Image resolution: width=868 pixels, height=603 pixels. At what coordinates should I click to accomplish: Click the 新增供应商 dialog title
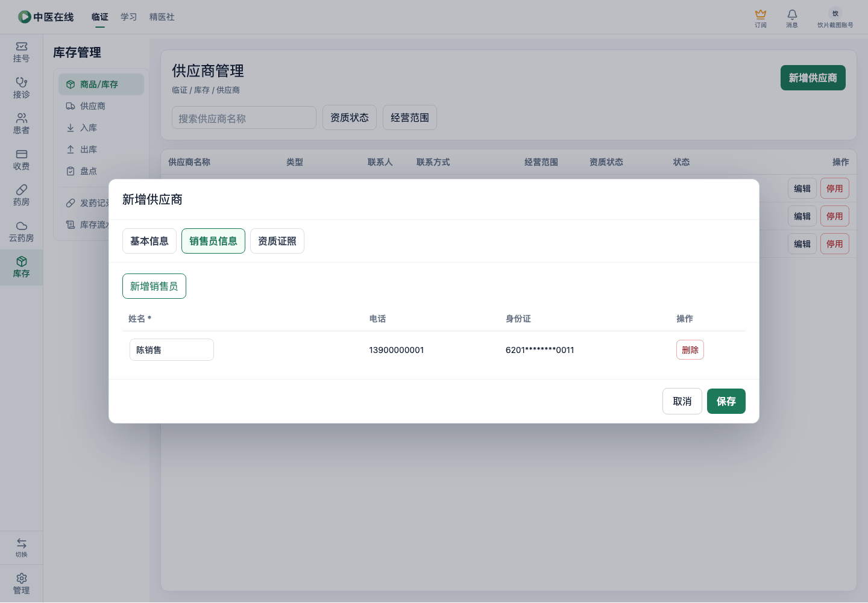click(x=153, y=199)
